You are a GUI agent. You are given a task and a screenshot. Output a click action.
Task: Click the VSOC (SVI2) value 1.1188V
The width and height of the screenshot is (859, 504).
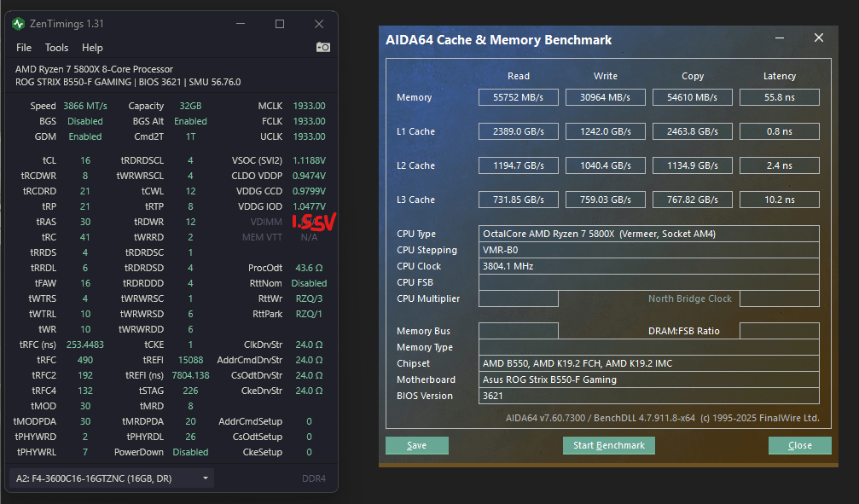pyautogui.click(x=309, y=160)
